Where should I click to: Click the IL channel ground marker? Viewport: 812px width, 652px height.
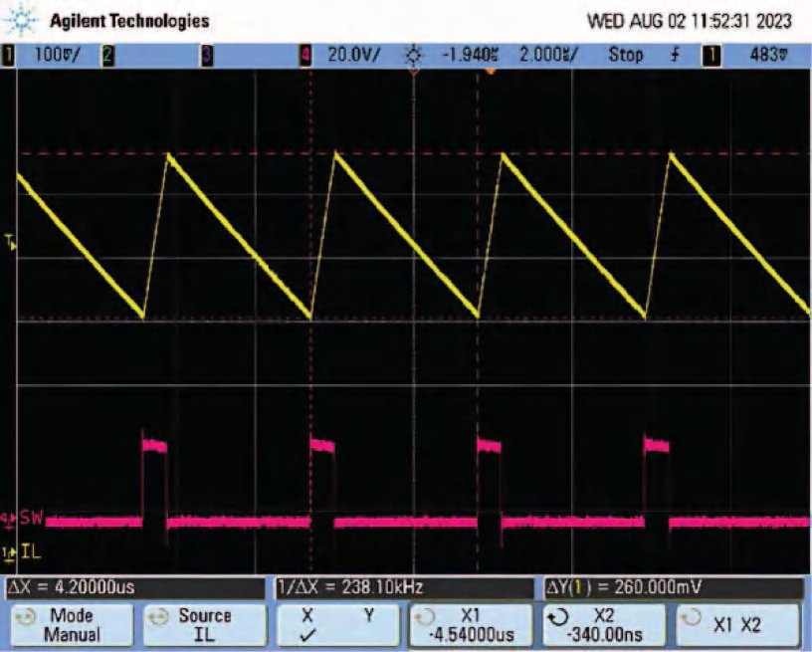click(x=9, y=553)
